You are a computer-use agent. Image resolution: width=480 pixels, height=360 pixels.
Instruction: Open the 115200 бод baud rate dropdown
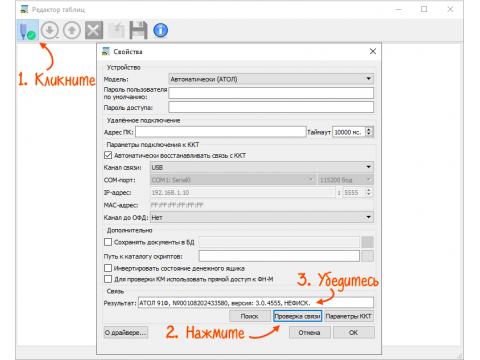pyautogui.click(x=346, y=180)
